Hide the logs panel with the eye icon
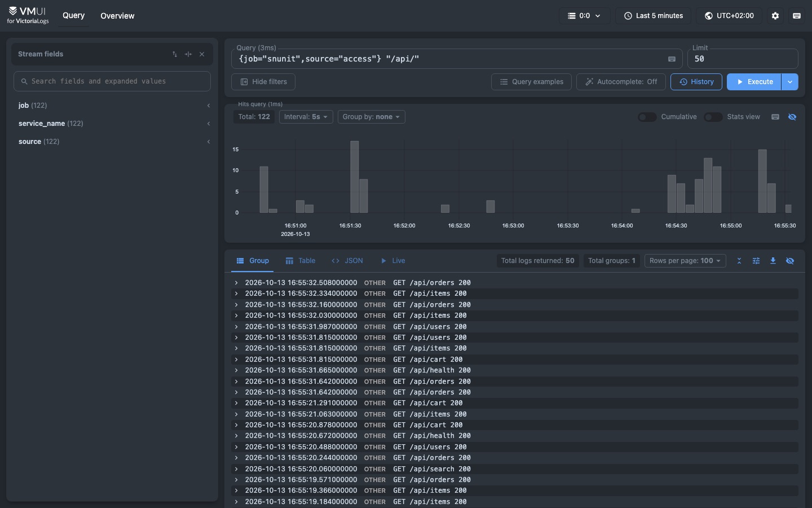Viewport: 812px width, 508px height. 790,261
